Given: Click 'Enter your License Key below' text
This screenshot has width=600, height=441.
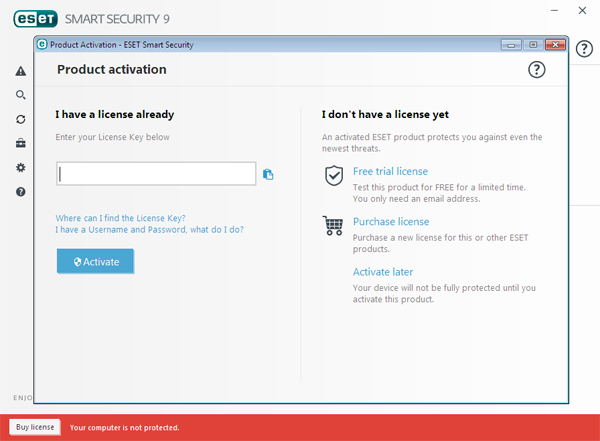Looking at the screenshot, I should pos(112,137).
